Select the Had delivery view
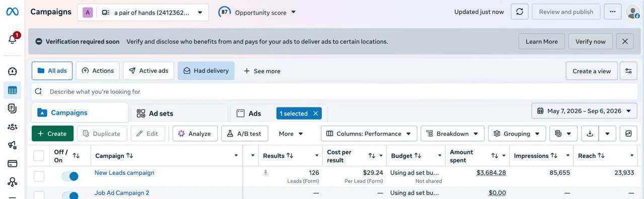Image resolution: width=644 pixels, height=199 pixels. point(206,71)
